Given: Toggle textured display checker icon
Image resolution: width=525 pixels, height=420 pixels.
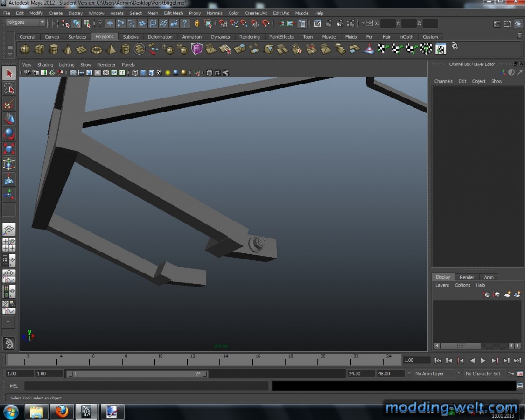Looking at the screenshot, I should (x=160, y=73).
